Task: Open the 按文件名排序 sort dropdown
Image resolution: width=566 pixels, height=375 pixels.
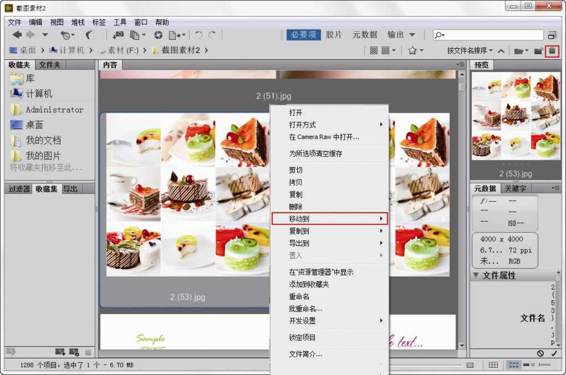Action: tap(470, 51)
